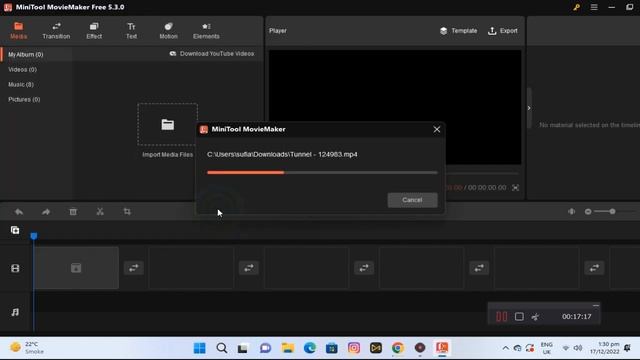Open the Text tab
The width and height of the screenshot is (640, 360).
click(x=131, y=31)
